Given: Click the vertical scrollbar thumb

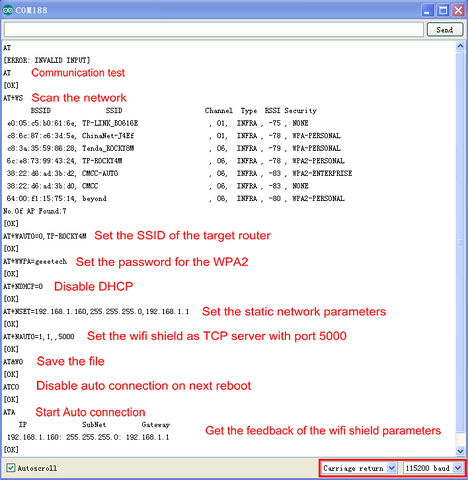Looking at the screenshot, I should pyautogui.click(x=460, y=242).
